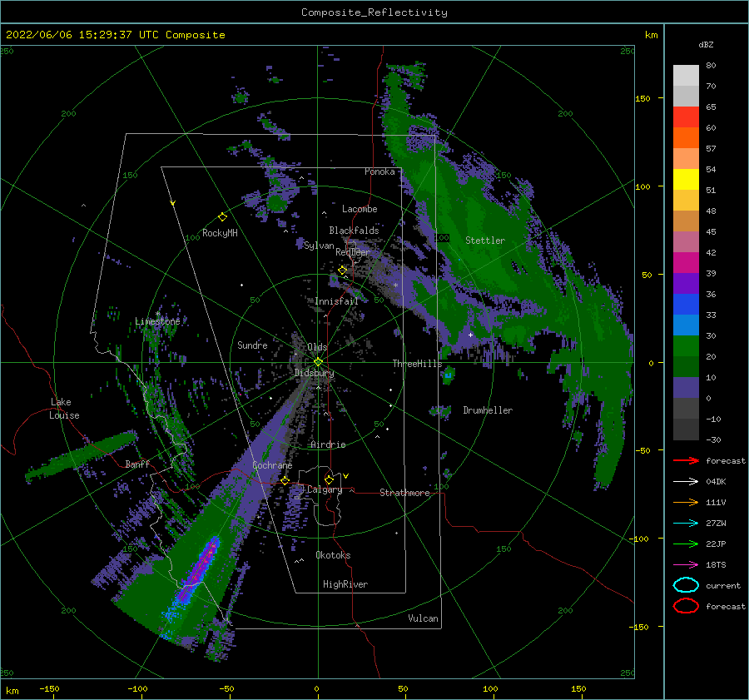749x700 pixels.
Task: Click the 33 dBZ blue color swatch
Action: click(x=686, y=325)
